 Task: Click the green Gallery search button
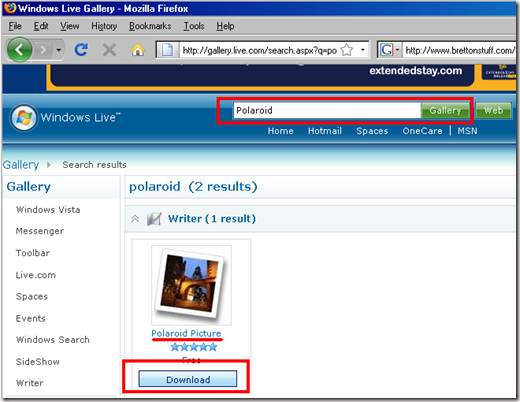445,110
